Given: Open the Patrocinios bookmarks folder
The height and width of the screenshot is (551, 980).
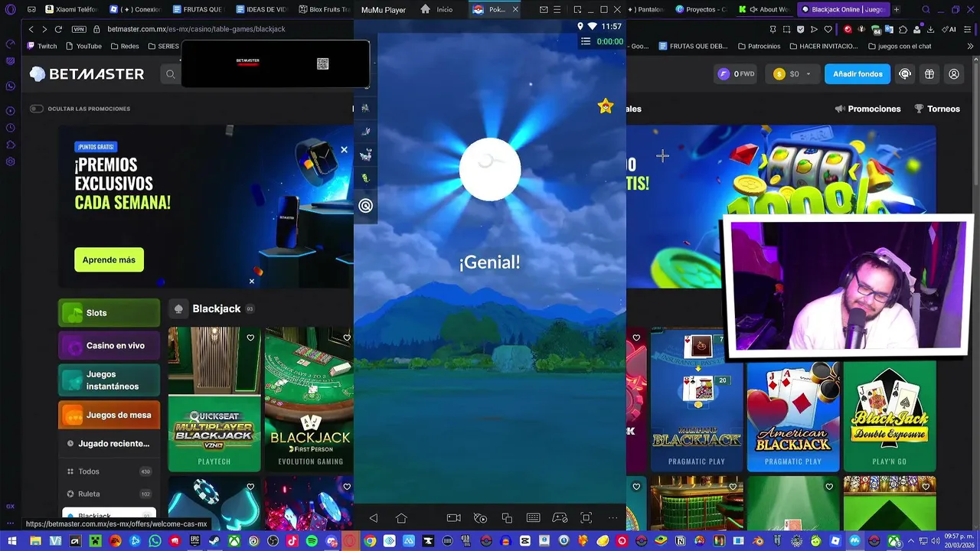Looking at the screenshot, I should 758,46.
